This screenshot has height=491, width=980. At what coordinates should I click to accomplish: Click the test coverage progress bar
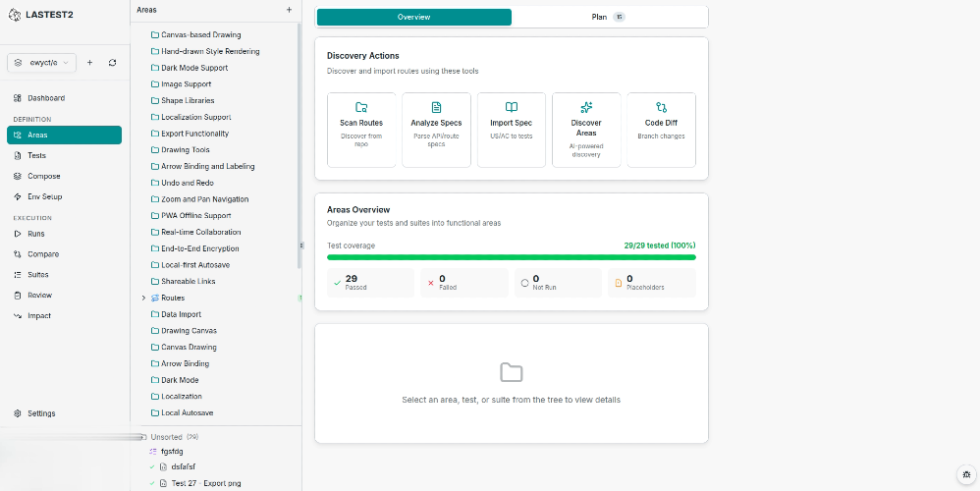click(x=512, y=256)
